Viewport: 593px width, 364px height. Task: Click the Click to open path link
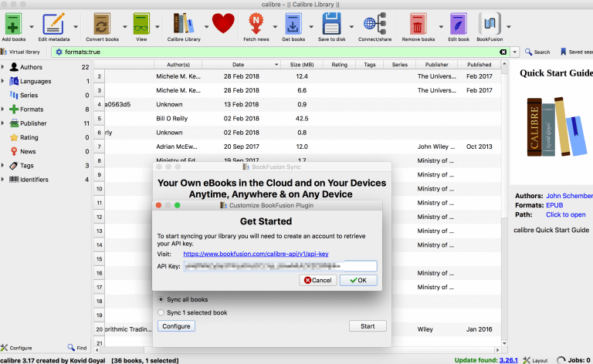pos(565,214)
